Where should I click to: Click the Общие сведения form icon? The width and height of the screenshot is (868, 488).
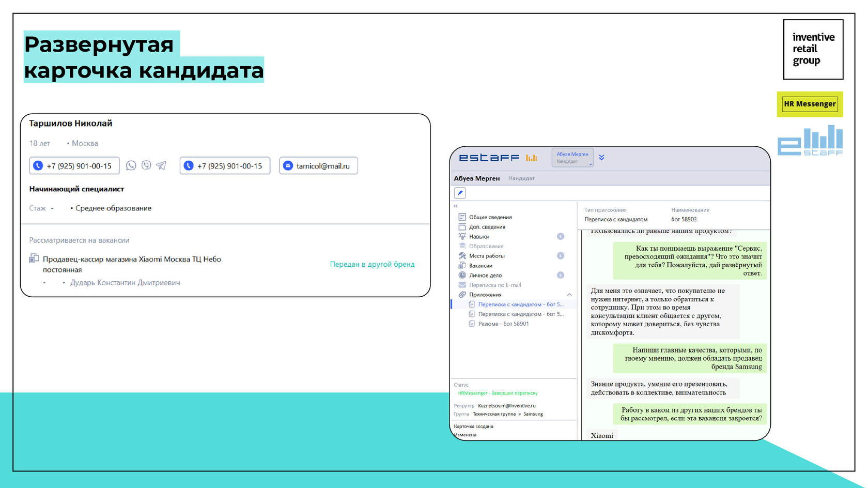462,217
